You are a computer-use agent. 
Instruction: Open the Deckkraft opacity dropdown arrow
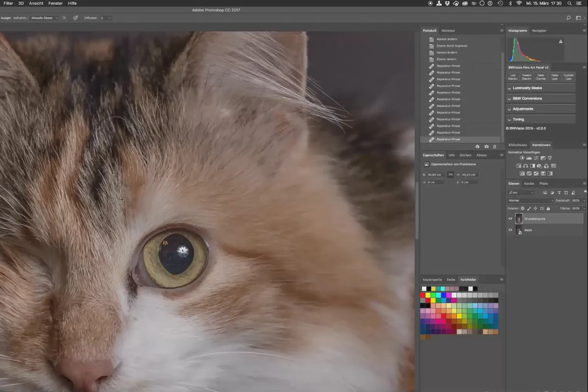(584, 200)
